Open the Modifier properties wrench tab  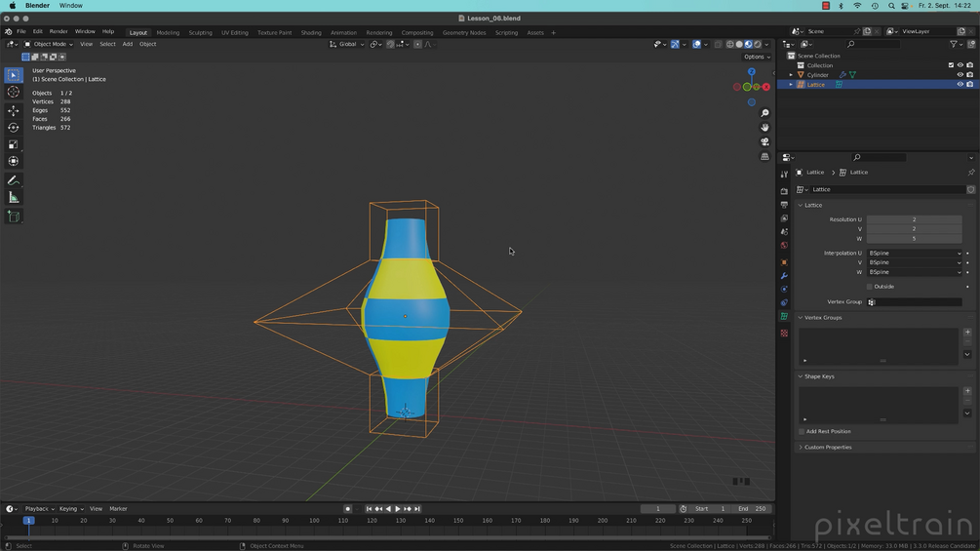click(784, 275)
